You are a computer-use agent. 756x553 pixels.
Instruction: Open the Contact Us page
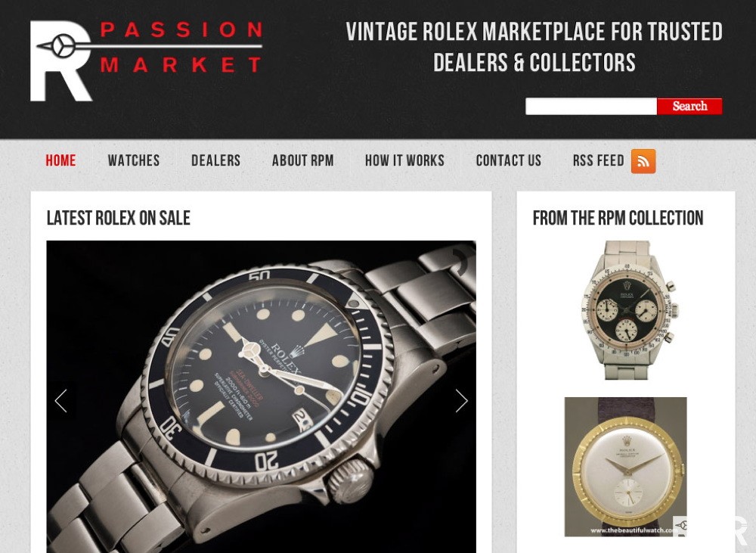click(509, 160)
